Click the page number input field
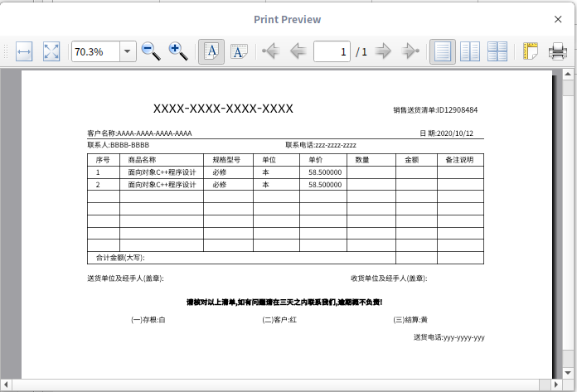This screenshot has width=577, height=392. (332, 51)
